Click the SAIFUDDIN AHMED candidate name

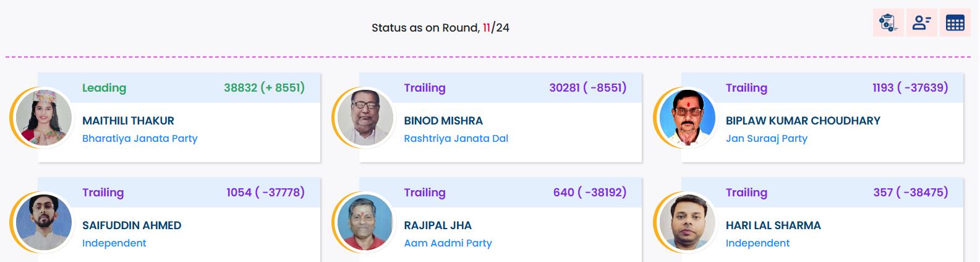132,225
